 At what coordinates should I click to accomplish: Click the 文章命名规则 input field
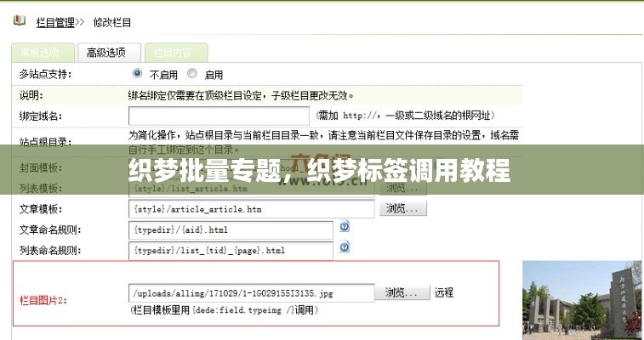tap(231, 229)
